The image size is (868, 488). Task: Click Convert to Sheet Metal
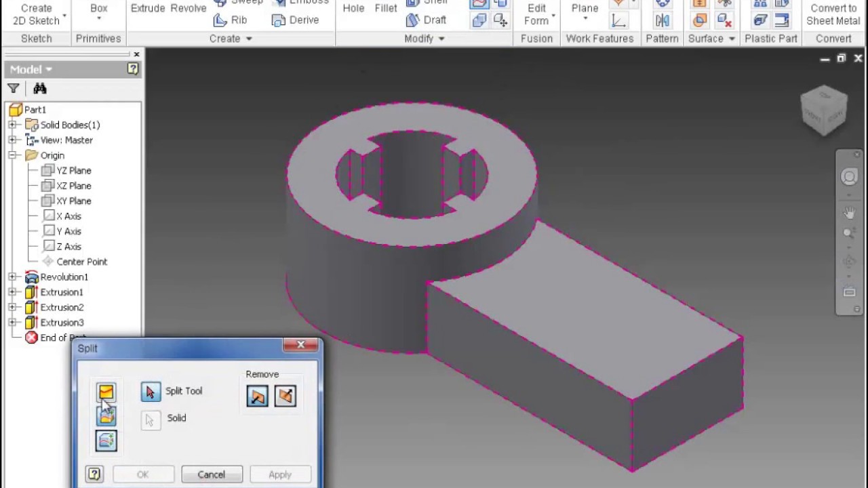(833, 14)
